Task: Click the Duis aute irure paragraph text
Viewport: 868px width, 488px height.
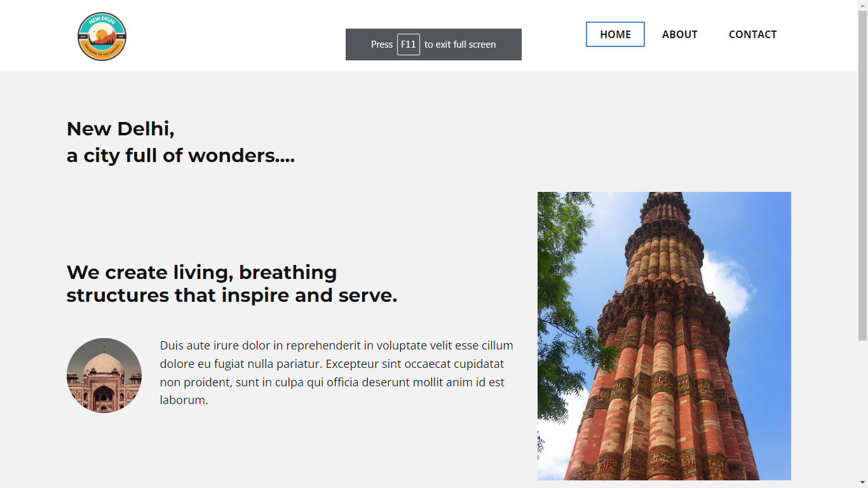Action: coord(336,373)
